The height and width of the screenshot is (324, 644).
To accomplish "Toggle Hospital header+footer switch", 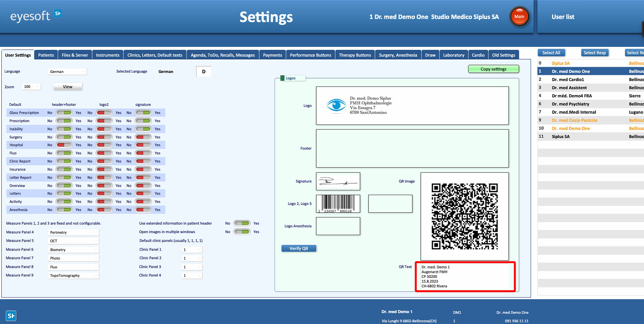I will (x=64, y=145).
